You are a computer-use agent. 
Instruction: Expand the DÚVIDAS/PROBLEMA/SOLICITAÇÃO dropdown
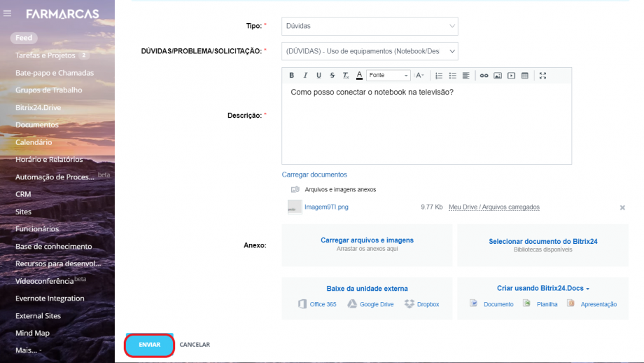coord(370,51)
